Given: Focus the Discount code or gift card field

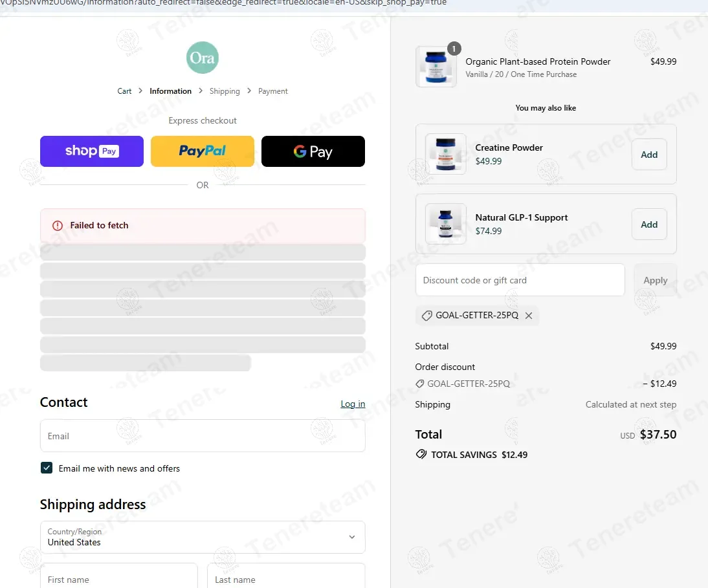Looking at the screenshot, I should (x=520, y=280).
